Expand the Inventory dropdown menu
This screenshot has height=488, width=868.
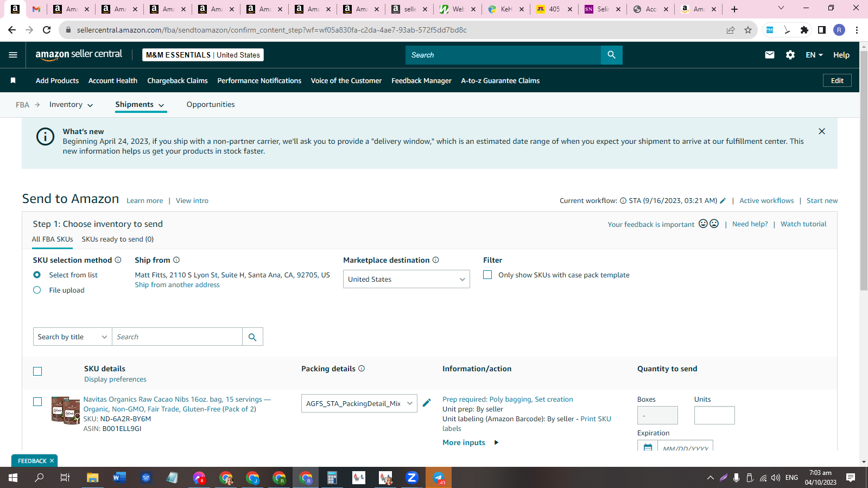(71, 105)
